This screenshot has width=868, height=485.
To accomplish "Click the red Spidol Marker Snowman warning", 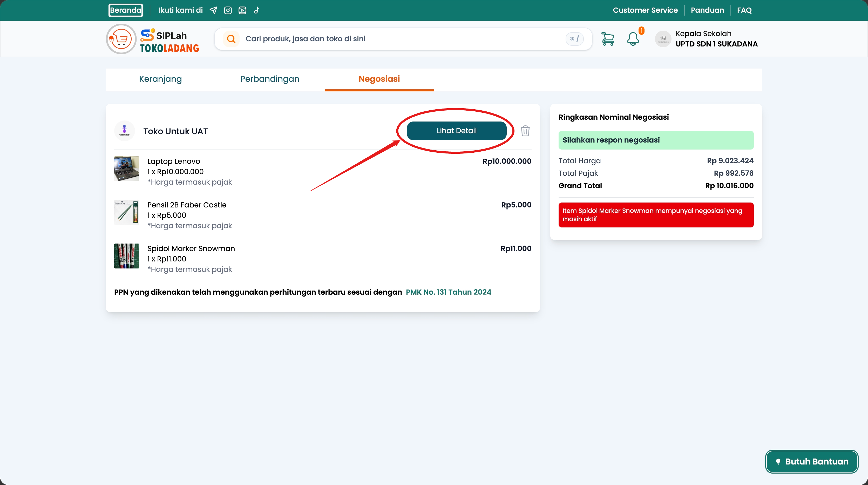I will coord(656,215).
